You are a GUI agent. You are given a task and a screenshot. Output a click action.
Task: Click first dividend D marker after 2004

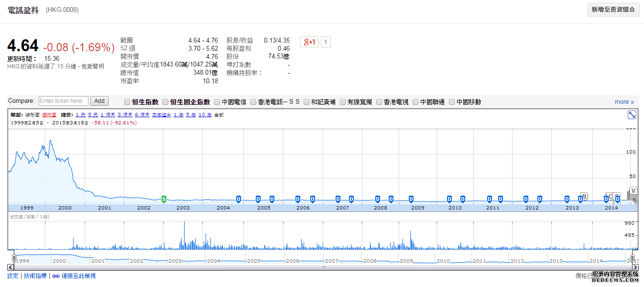[238, 199]
